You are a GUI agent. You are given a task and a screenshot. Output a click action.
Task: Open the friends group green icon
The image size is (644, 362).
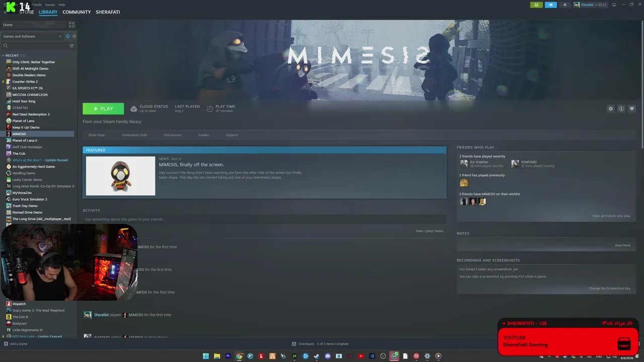point(536,5)
